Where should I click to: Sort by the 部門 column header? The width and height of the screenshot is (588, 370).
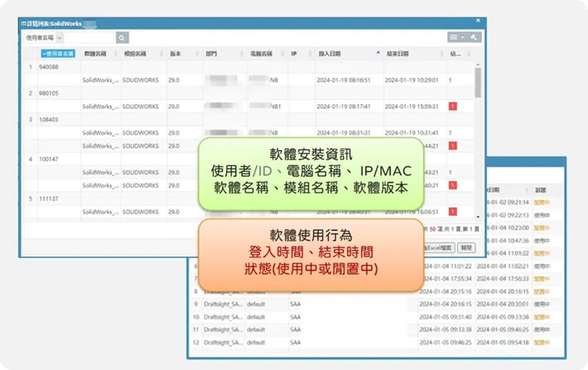(211, 54)
